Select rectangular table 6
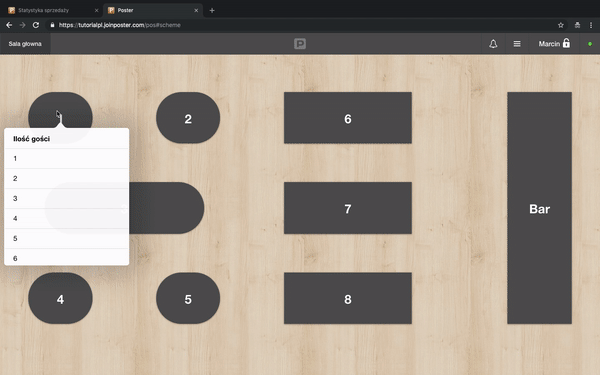 tap(348, 118)
